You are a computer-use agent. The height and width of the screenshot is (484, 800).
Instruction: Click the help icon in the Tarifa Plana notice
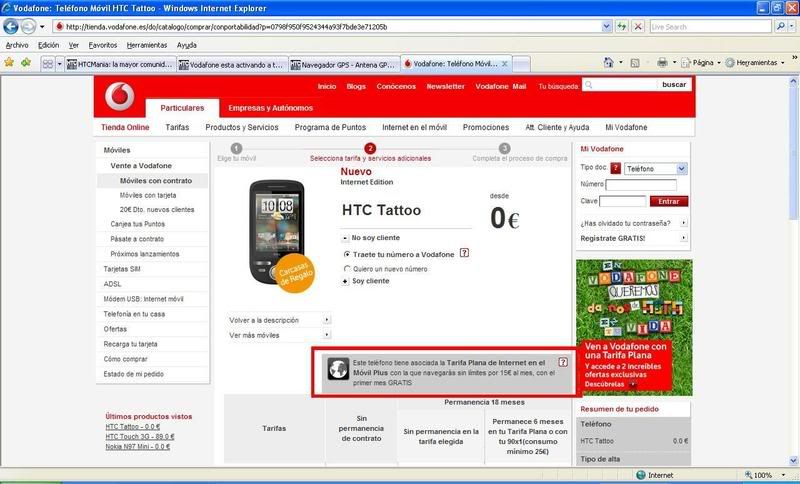[x=563, y=362]
